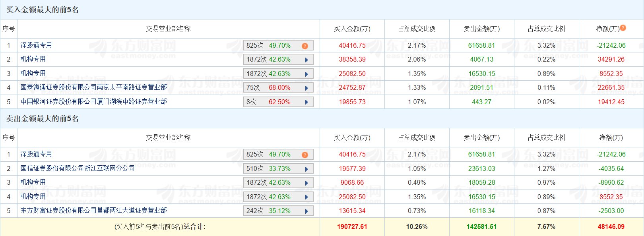This screenshot has height=236, width=644.
Task: Open 国信证券浙江互联网分公司 link
Action: click(78, 168)
